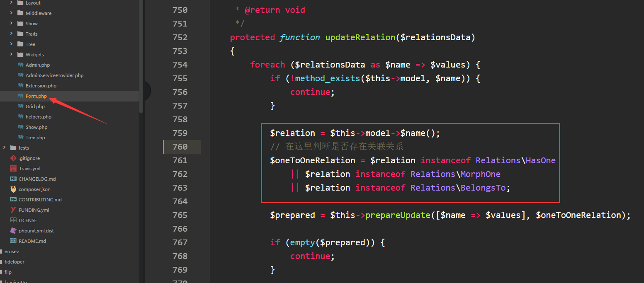Click the PHP icon beside Extension.php

point(20,86)
